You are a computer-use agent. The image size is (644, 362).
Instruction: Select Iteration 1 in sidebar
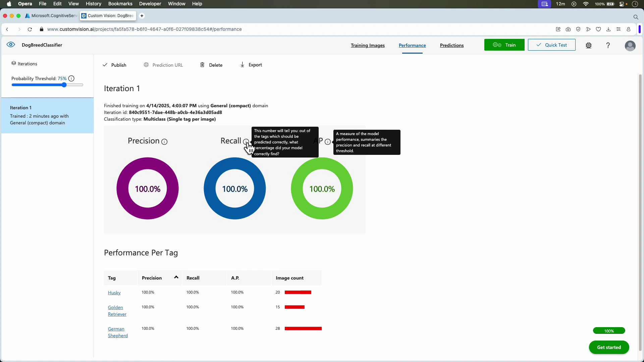pos(48,115)
